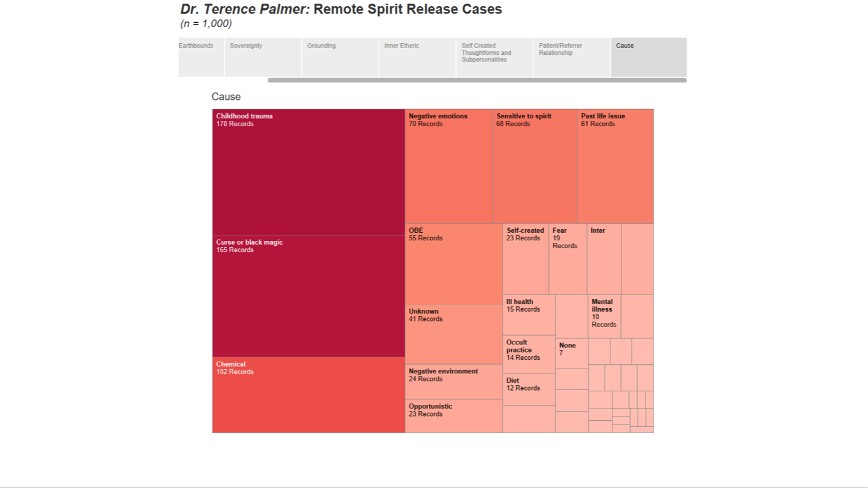Viewport: 868px width, 488px height.
Task: Select the Cause tab
Action: pyautogui.click(x=649, y=57)
